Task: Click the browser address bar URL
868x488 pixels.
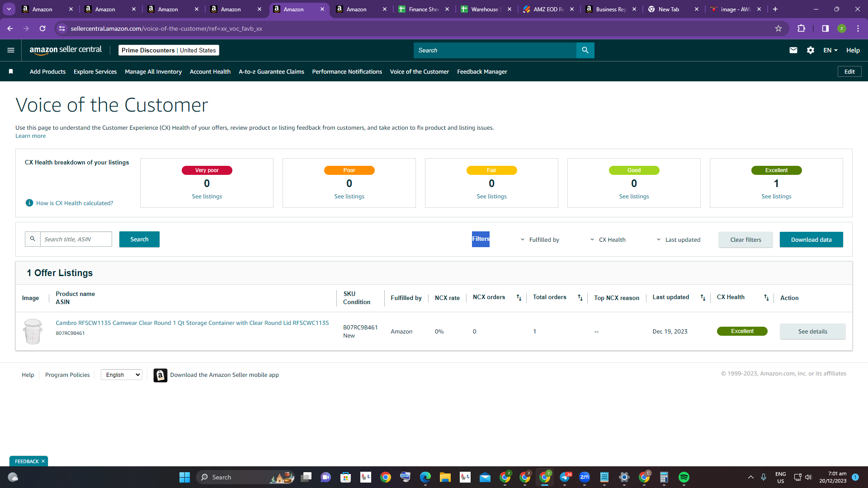Action: coord(166,28)
